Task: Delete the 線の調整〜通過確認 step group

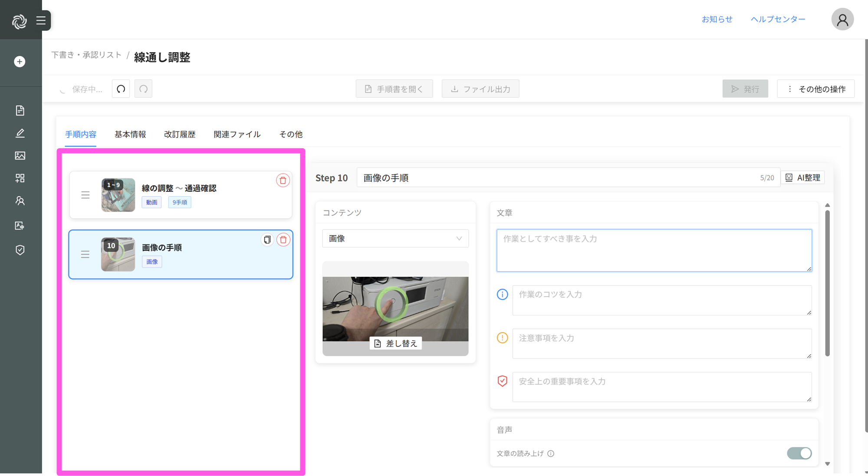Action: pyautogui.click(x=283, y=181)
